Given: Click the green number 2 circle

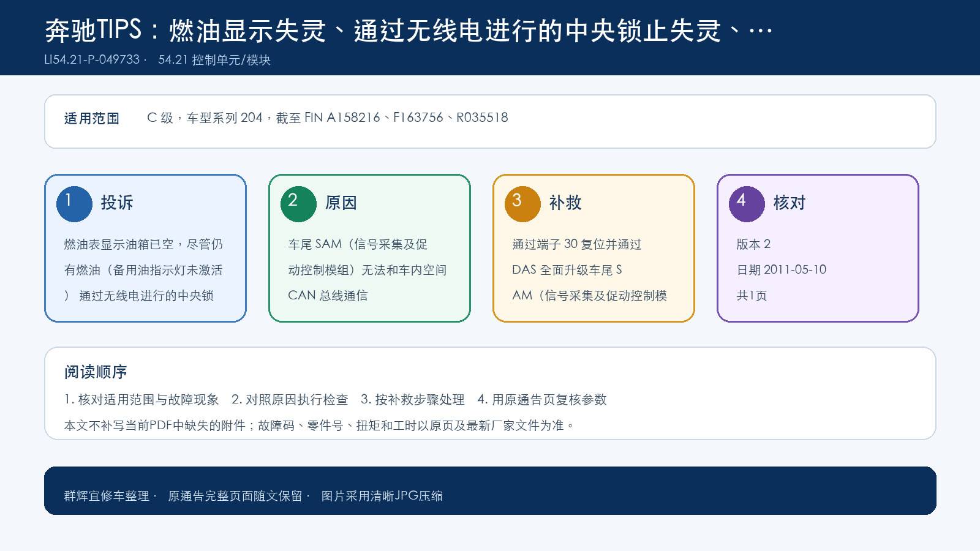Looking at the screenshot, I should [x=298, y=204].
